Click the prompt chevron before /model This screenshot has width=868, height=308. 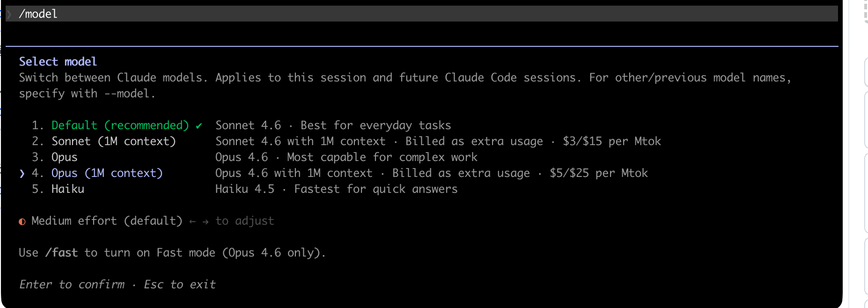(x=9, y=14)
